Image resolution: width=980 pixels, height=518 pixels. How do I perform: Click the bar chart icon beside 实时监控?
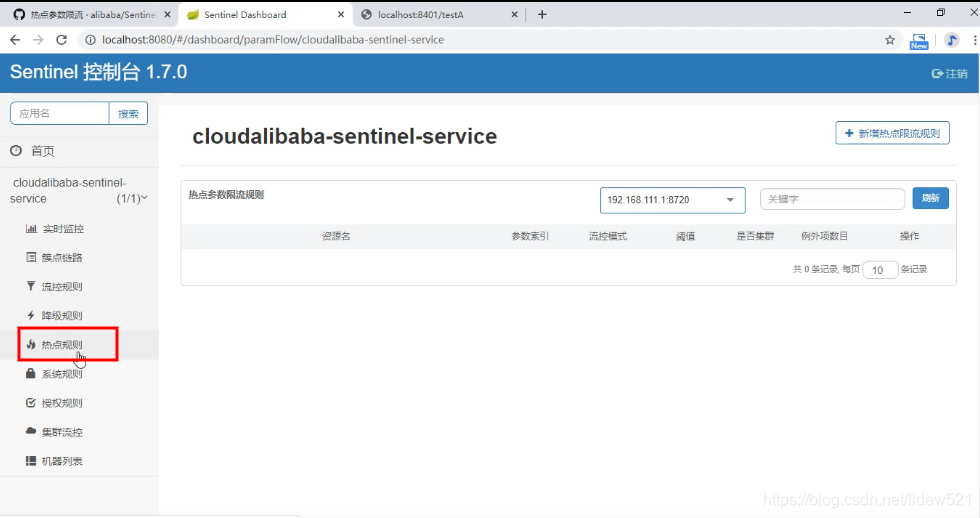pos(31,228)
